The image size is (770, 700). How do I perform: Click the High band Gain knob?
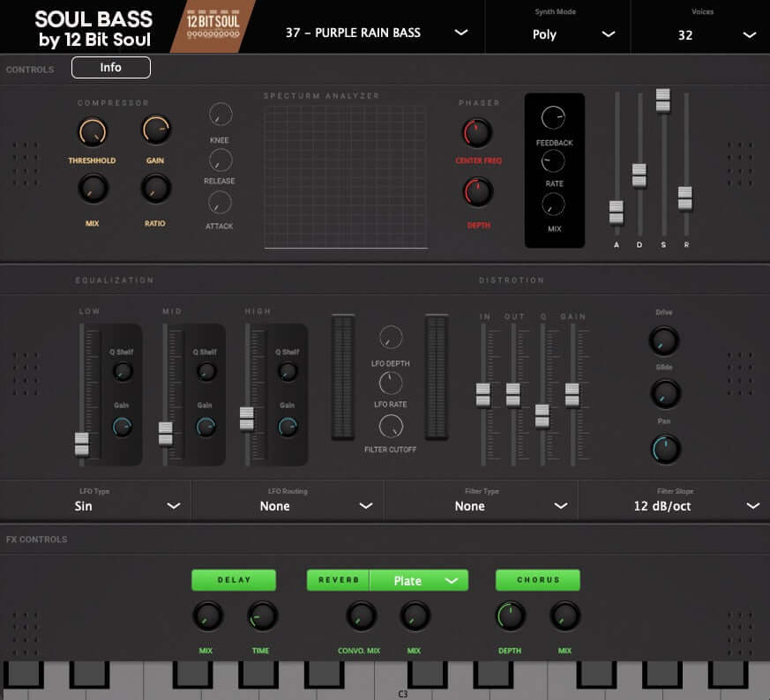(x=288, y=427)
